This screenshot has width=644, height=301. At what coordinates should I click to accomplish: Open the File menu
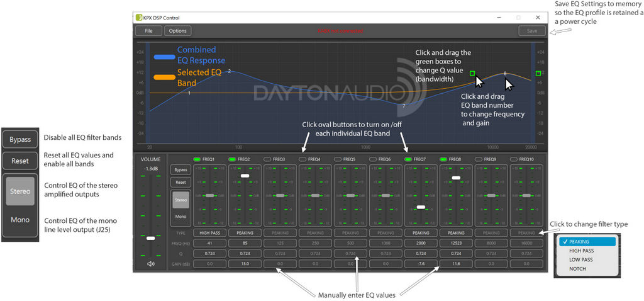tap(148, 31)
